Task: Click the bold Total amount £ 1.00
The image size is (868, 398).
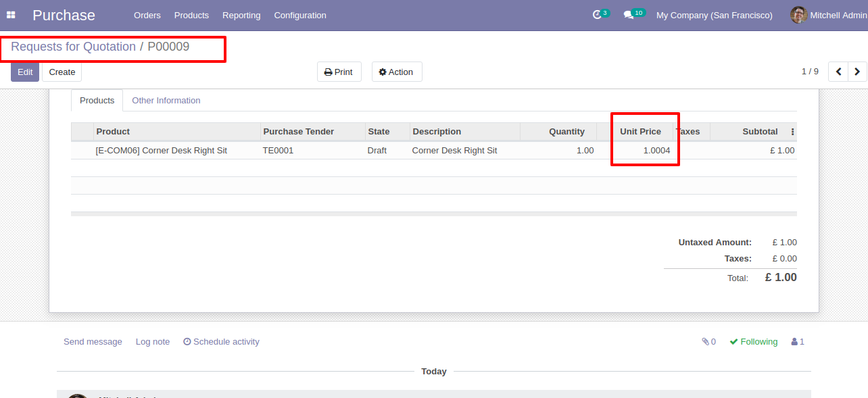Action: click(x=781, y=278)
